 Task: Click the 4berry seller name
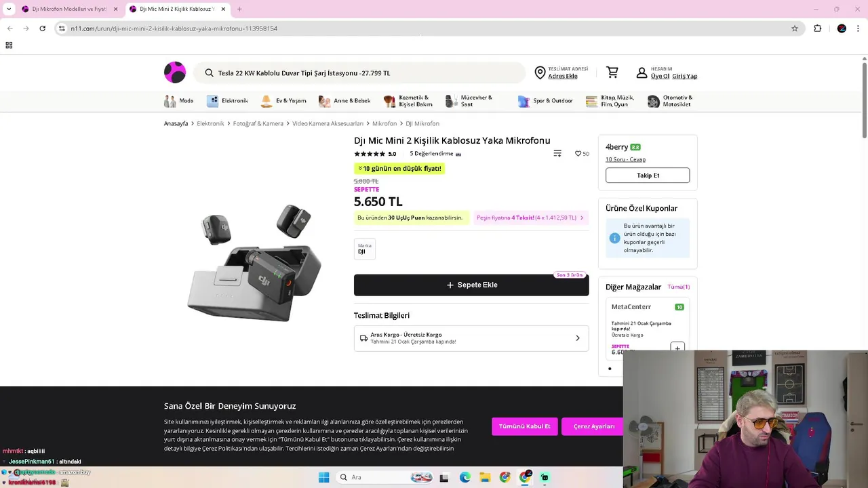[x=617, y=147]
